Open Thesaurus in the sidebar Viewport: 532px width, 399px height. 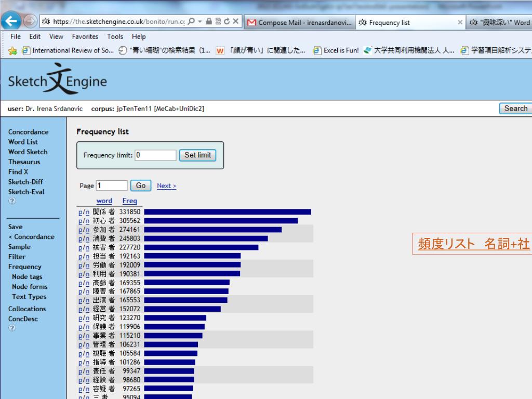[x=24, y=162]
